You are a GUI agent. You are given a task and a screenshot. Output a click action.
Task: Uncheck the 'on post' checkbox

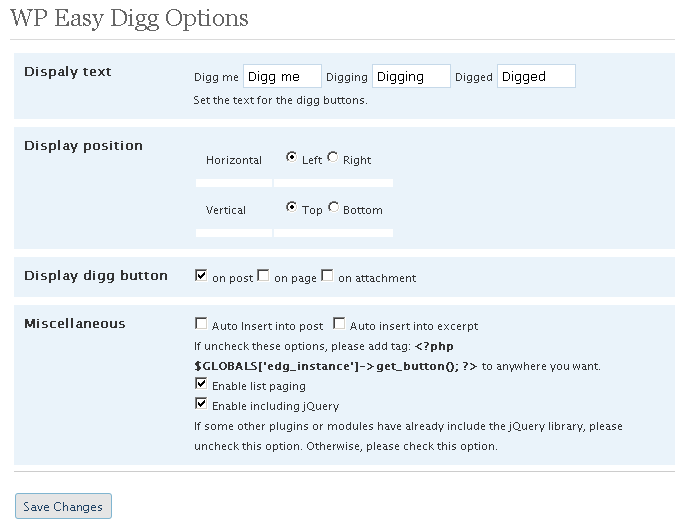(x=201, y=275)
